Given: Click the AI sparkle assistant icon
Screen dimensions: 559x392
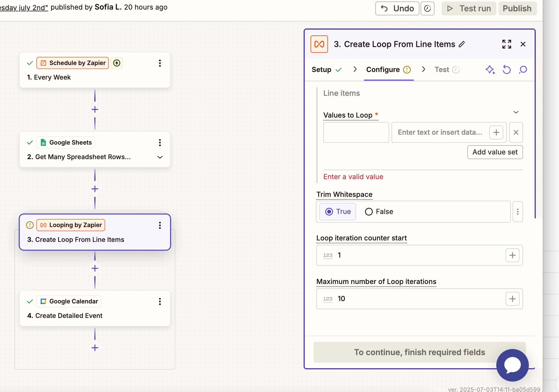Looking at the screenshot, I should click(490, 70).
